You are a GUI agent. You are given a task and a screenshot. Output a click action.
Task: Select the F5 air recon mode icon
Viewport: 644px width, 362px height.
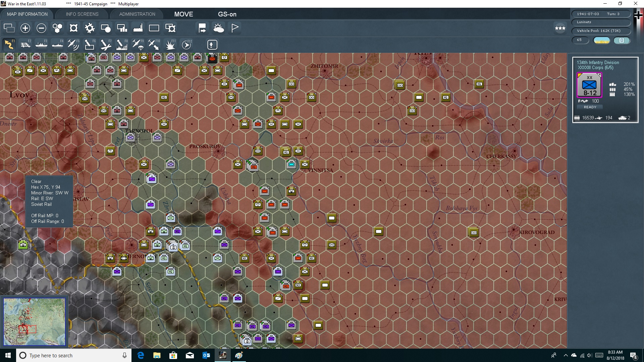tap(73, 45)
